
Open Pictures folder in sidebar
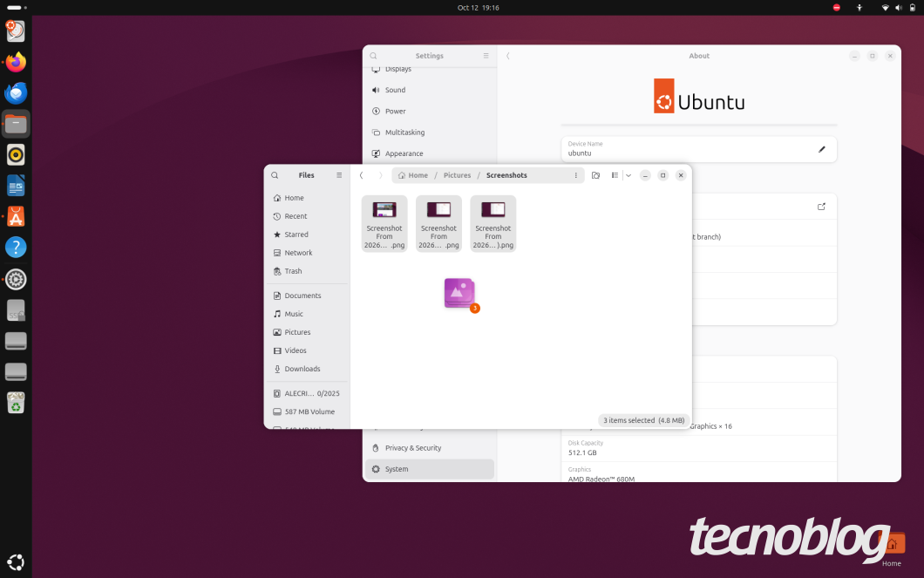point(308,332)
